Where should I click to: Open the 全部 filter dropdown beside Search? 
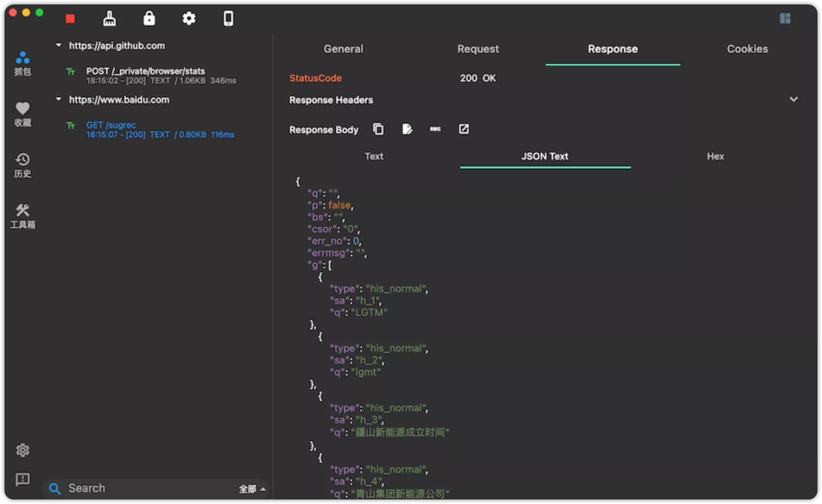(x=252, y=489)
